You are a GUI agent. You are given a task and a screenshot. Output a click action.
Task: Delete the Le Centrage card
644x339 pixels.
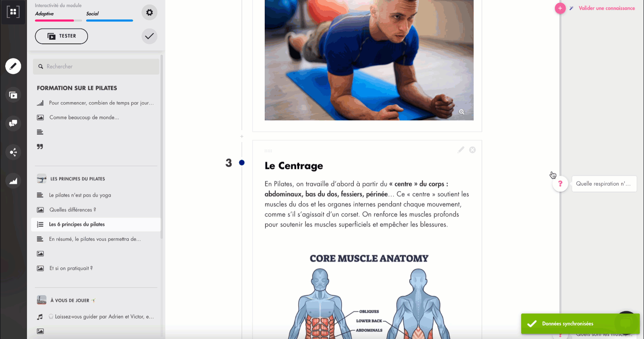click(473, 150)
